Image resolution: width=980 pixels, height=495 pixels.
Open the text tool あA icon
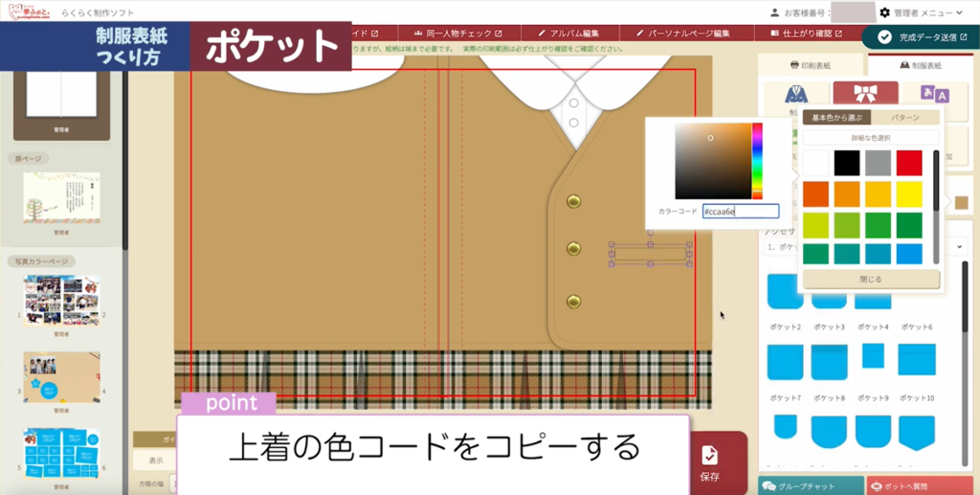933,94
